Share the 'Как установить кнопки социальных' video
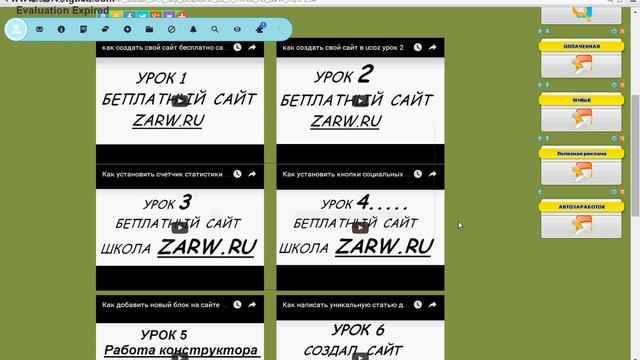The width and height of the screenshot is (640, 360). click(433, 174)
